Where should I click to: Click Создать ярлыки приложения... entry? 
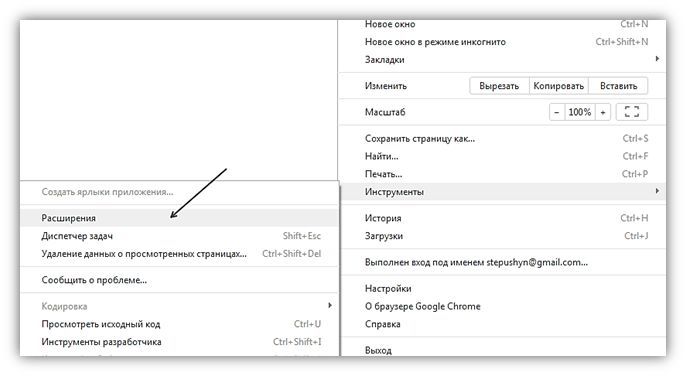(179, 192)
